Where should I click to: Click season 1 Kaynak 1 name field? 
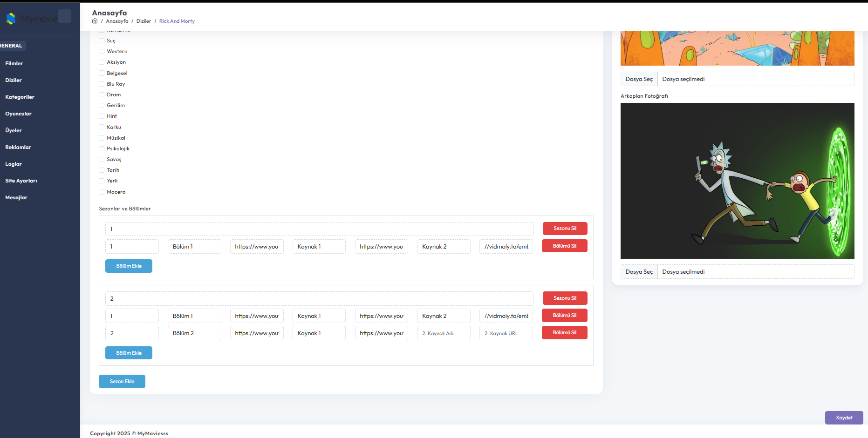coord(319,246)
